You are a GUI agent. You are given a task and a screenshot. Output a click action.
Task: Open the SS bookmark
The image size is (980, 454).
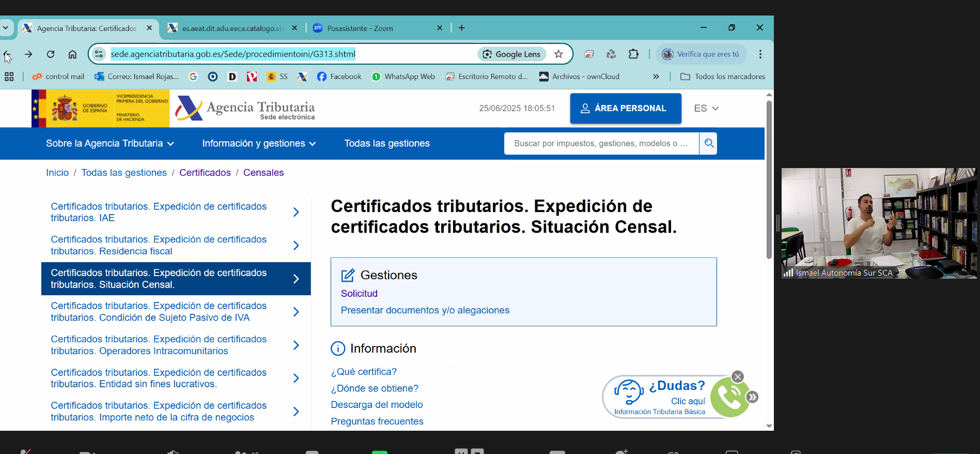pyautogui.click(x=277, y=77)
